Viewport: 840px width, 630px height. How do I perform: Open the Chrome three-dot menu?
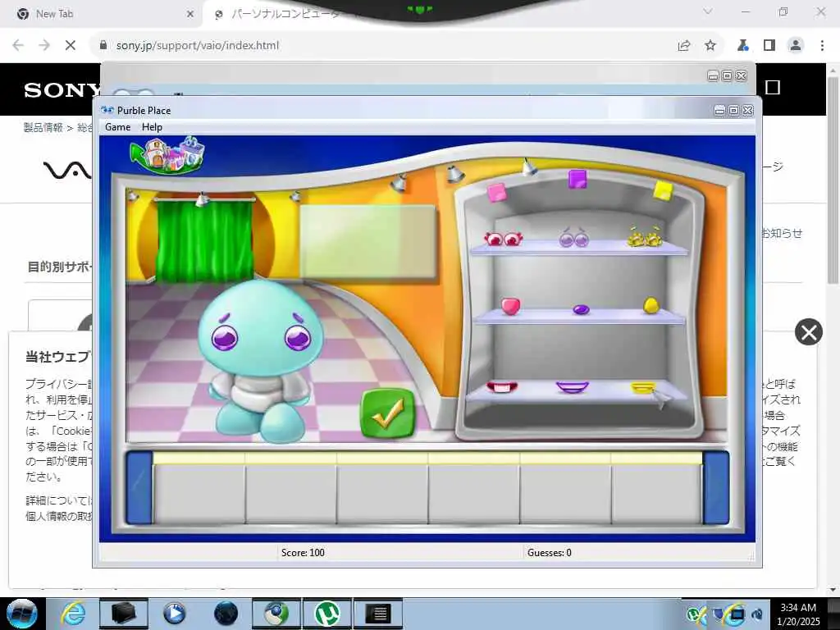pyautogui.click(x=822, y=46)
